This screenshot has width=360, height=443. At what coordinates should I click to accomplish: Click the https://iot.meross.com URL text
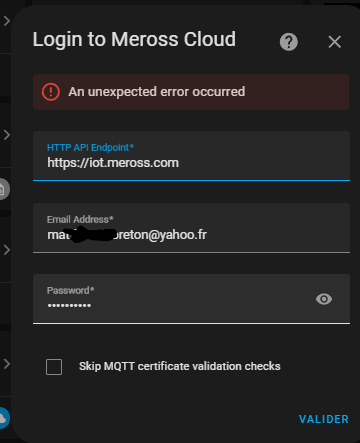113,163
